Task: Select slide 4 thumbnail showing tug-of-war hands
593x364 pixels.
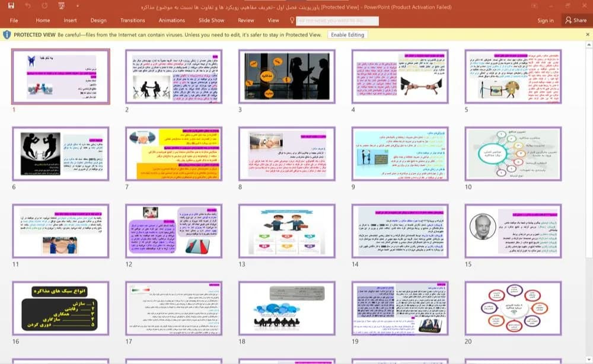Action: (x=400, y=76)
